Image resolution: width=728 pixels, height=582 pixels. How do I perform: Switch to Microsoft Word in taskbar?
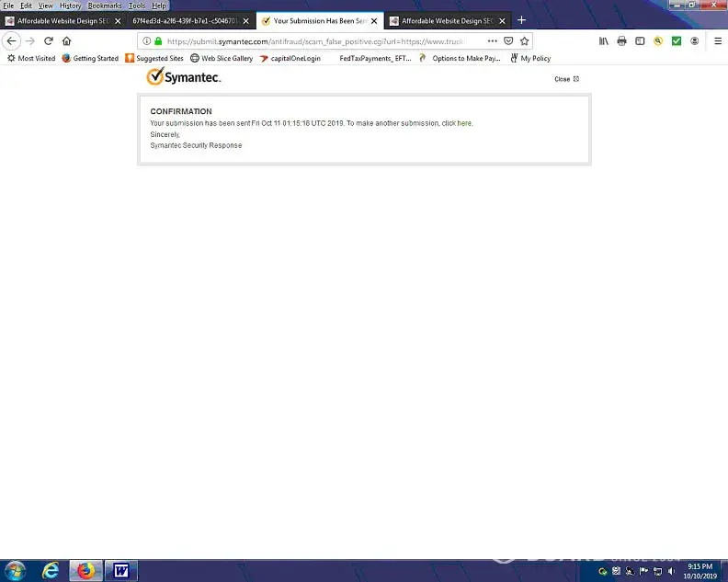point(121,570)
